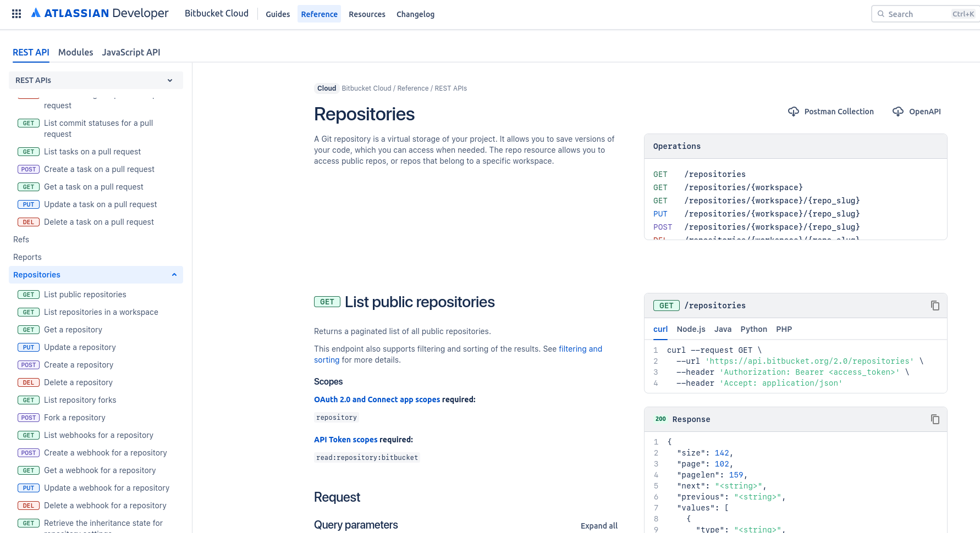
Task: Open Delete a webhook for a repository
Action: tap(105, 506)
